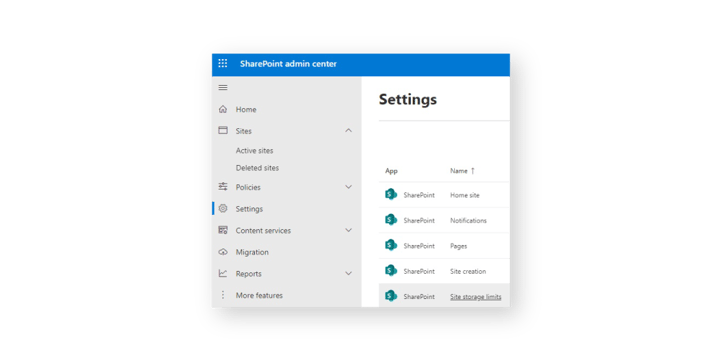Viewport: 722px width, 361px height.
Task: Click the Content services icon
Action: click(223, 230)
